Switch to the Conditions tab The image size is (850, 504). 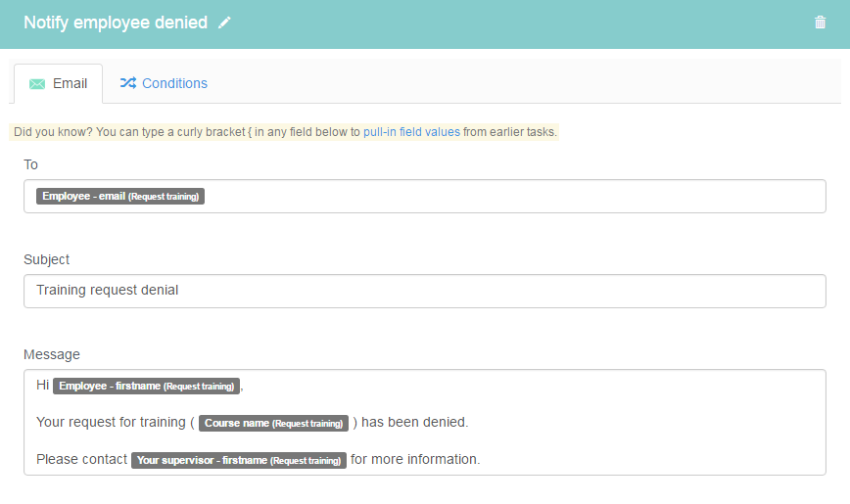(164, 83)
